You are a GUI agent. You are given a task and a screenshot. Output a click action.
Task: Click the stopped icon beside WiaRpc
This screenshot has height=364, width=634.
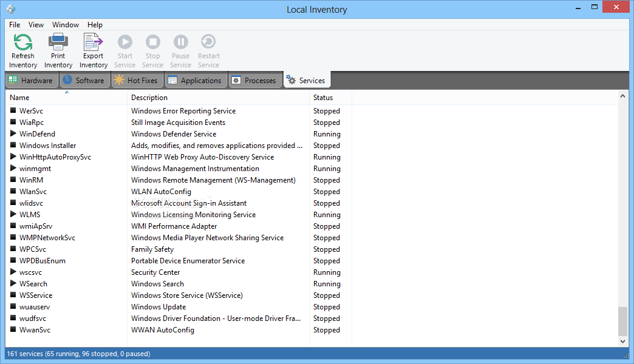[x=13, y=121]
